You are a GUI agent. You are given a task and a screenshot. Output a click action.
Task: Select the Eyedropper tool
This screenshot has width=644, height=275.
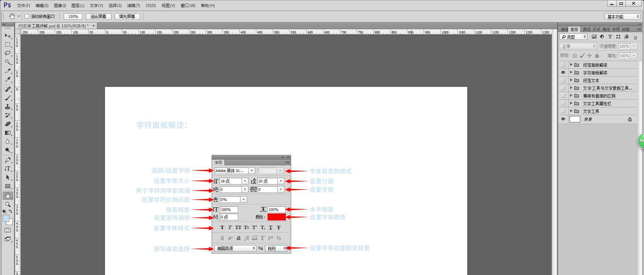pyautogui.click(x=8, y=79)
